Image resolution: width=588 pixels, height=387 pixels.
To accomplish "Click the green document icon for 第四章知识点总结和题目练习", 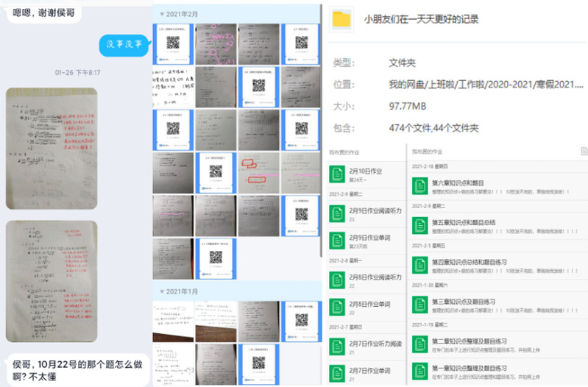I will [x=420, y=266].
